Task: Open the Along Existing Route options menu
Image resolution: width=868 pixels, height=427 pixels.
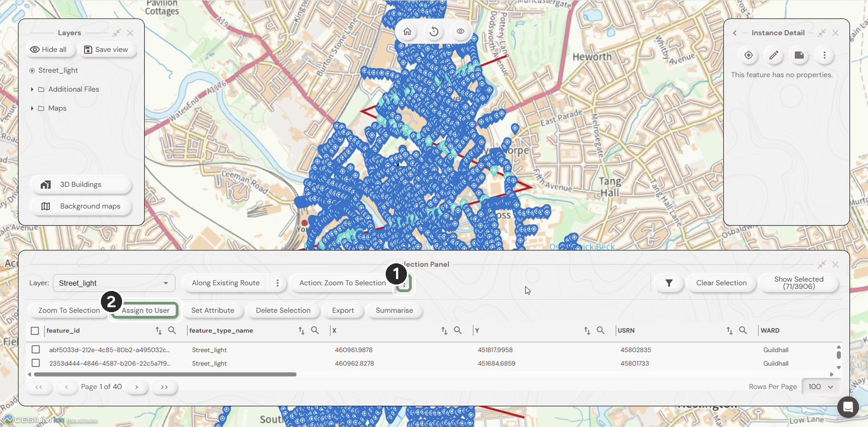Action: (x=278, y=283)
